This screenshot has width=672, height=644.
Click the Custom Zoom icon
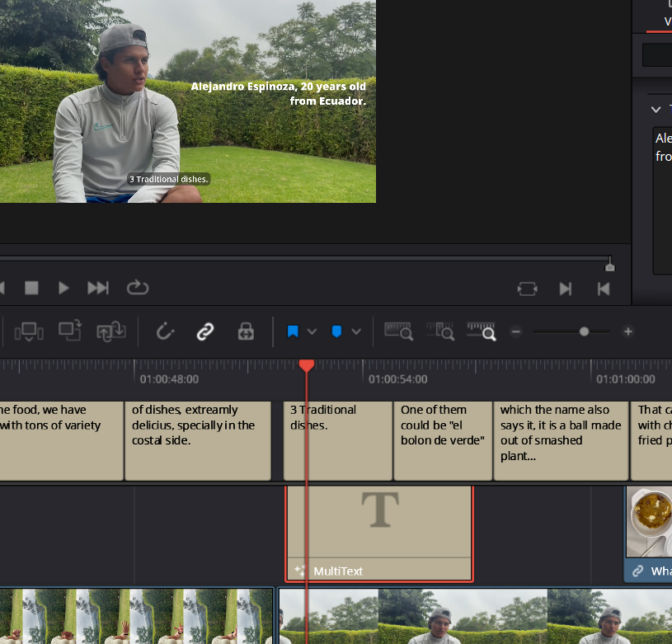(482, 331)
